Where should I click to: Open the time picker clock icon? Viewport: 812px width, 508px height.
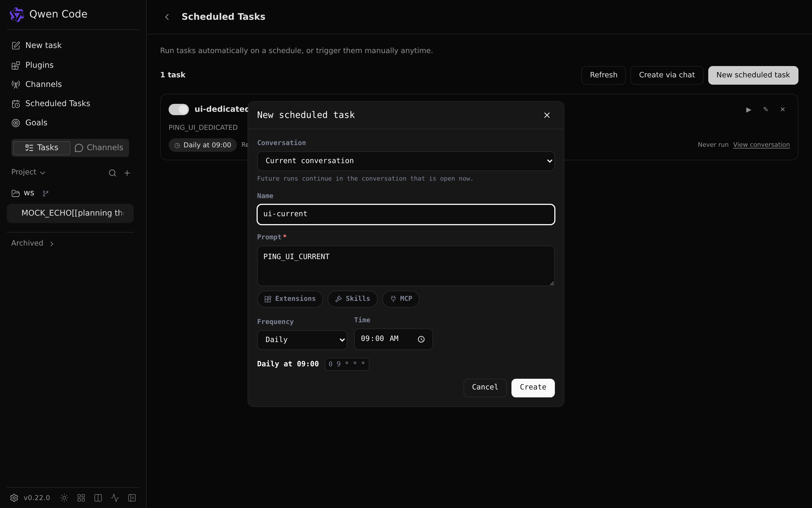point(421,339)
